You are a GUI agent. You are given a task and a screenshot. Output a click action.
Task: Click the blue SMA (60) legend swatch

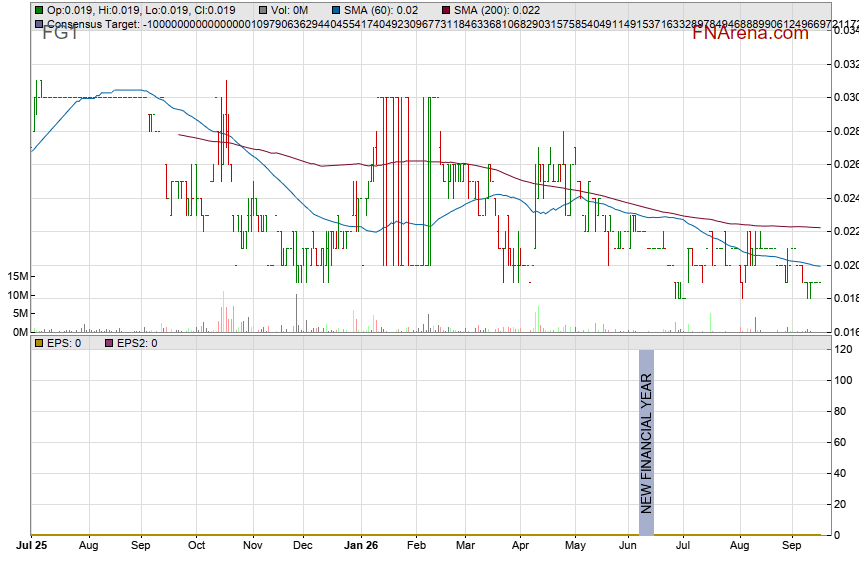tap(336, 10)
